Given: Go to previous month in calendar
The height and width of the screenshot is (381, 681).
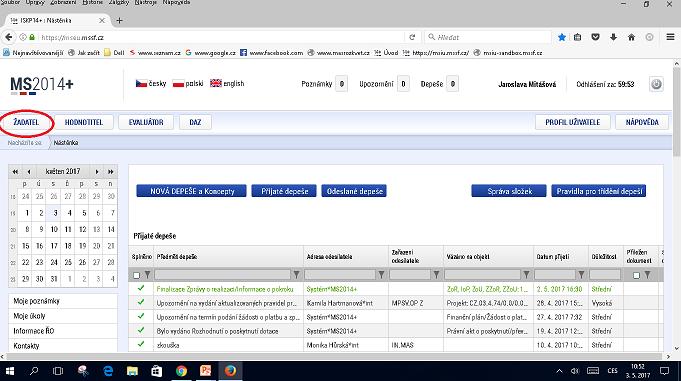Looking at the screenshot, I should pos(29,172).
